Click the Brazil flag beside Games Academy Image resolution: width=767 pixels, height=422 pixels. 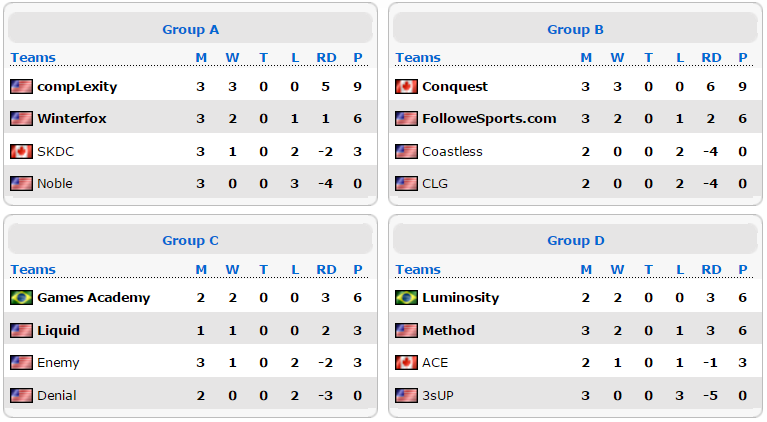click(22, 297)
